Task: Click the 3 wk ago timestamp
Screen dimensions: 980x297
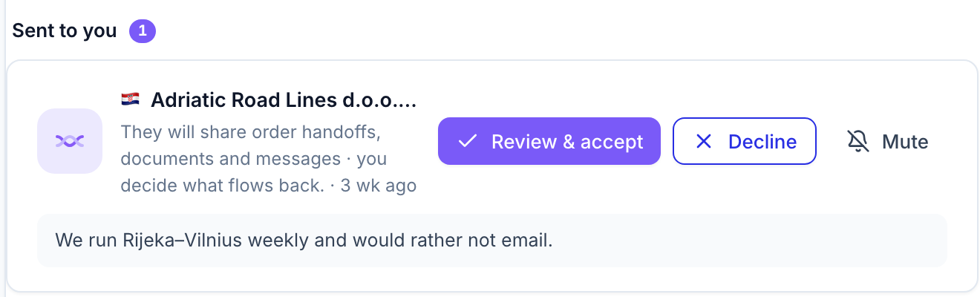Action: tap(378, 186)
